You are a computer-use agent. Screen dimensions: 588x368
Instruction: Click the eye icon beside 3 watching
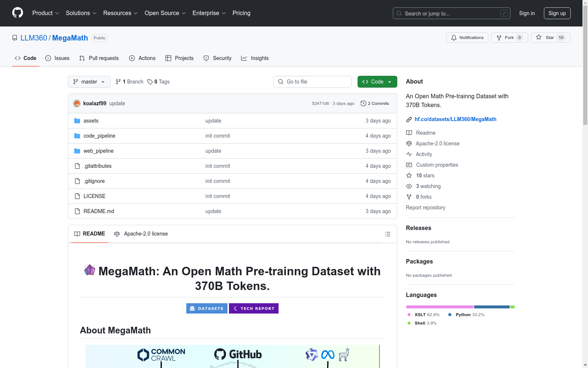(x=409, y=186)
